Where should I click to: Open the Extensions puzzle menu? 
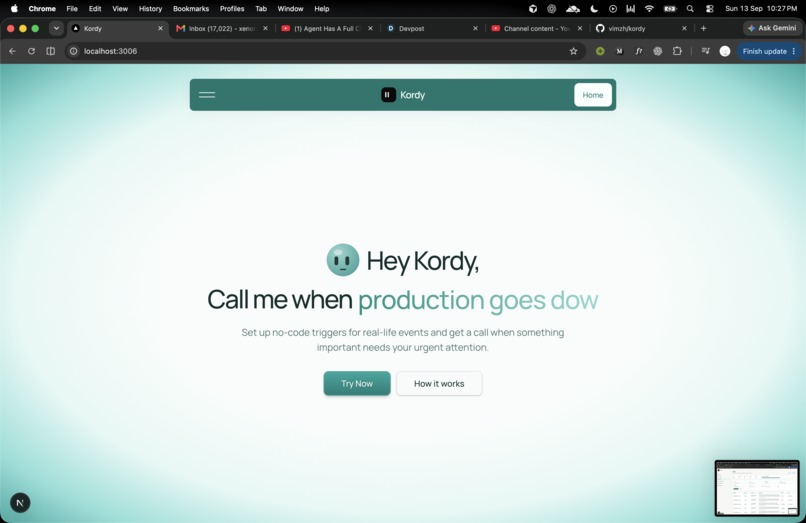point(677,51)
